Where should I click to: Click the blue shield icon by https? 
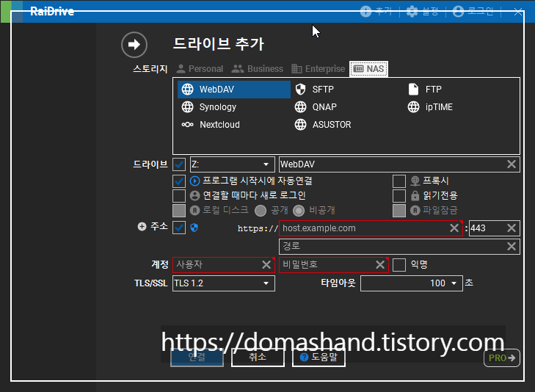194,228
